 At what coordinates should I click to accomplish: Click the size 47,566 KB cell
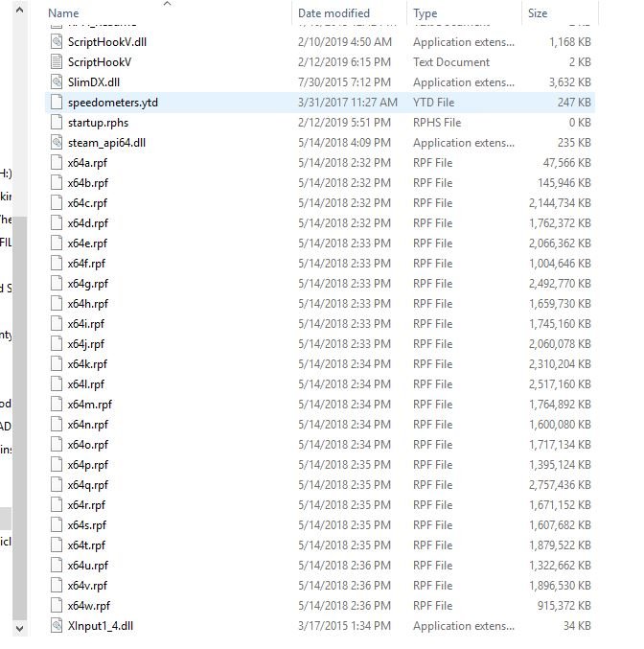tap(567, 163)
